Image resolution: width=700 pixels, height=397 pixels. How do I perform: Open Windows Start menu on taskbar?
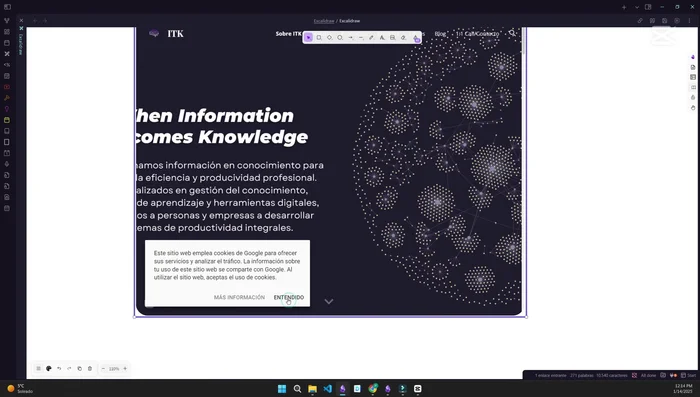tap(282, 389)
